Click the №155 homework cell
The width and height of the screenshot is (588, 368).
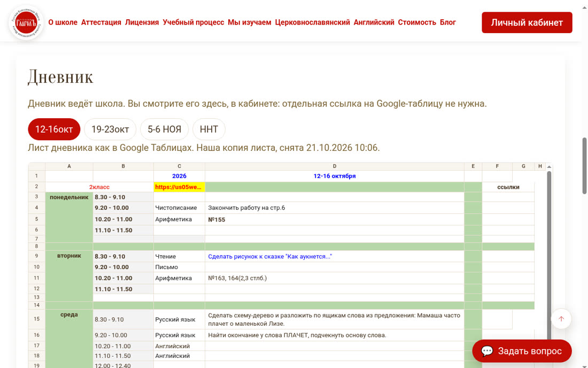coord(335,219)
